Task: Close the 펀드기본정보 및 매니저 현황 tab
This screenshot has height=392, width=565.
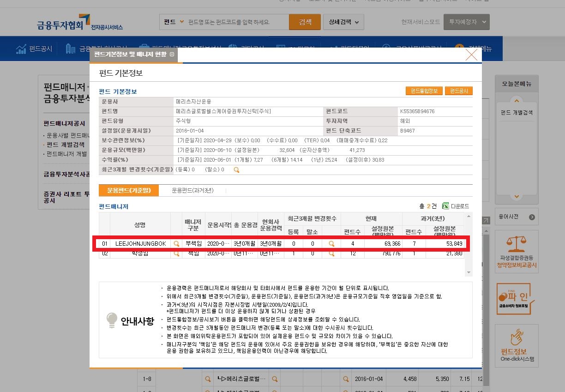Action: pos(172,54)
